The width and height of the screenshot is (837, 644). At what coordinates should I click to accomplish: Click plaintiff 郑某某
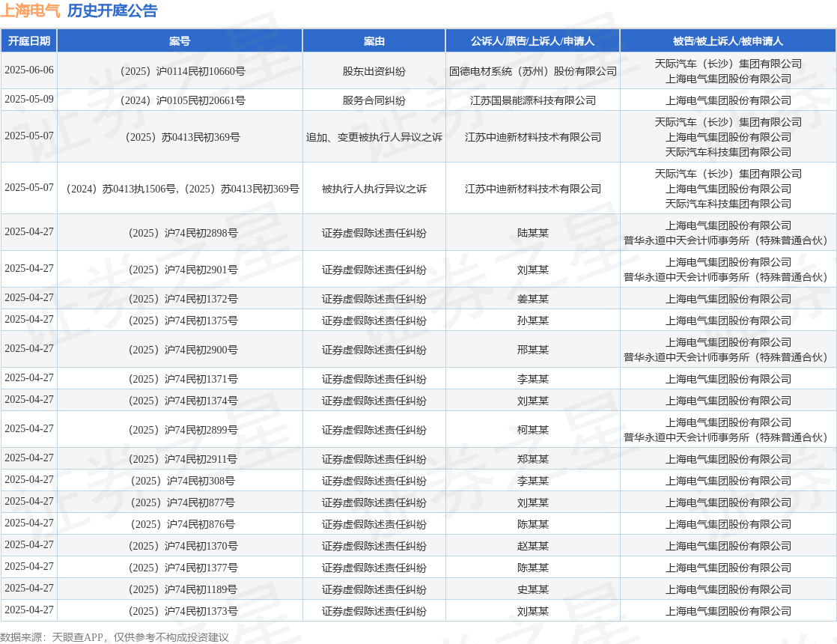(533, 459)
